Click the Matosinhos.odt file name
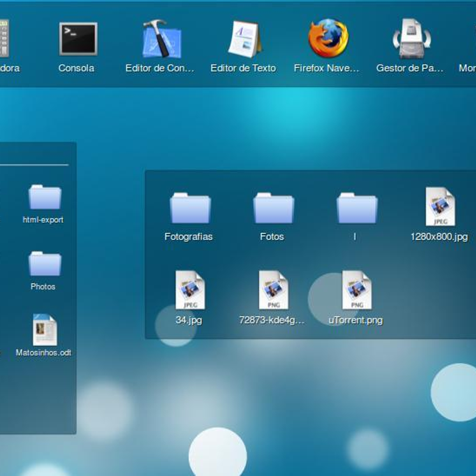The image size is (476, 476). (x=43, y=353)
